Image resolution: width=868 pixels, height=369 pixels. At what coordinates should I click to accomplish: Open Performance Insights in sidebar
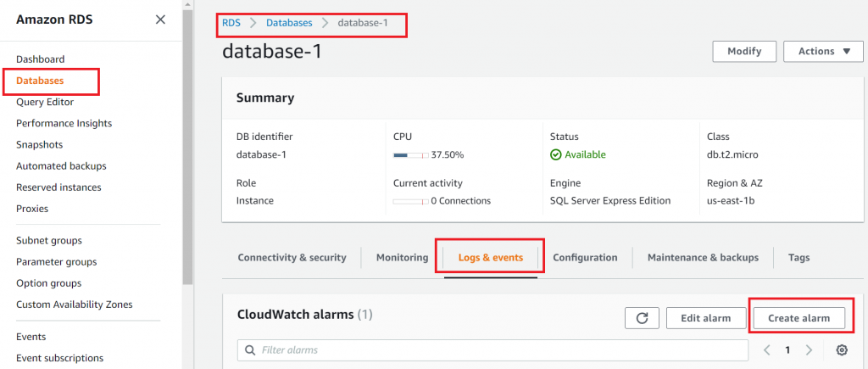(x=64, y=123)
